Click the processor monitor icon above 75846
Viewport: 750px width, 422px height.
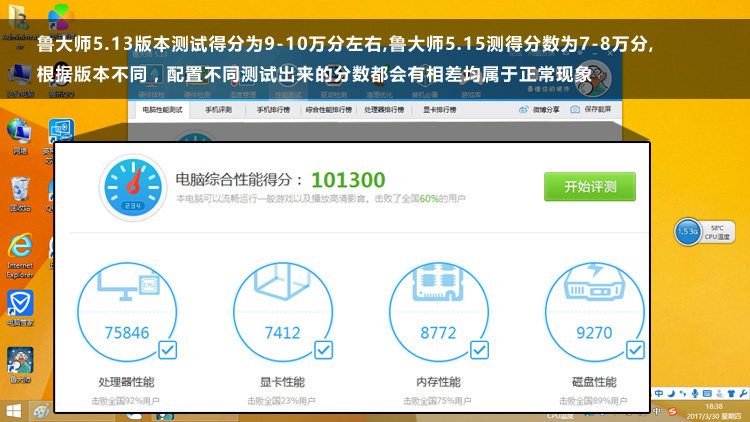point(128,283)
